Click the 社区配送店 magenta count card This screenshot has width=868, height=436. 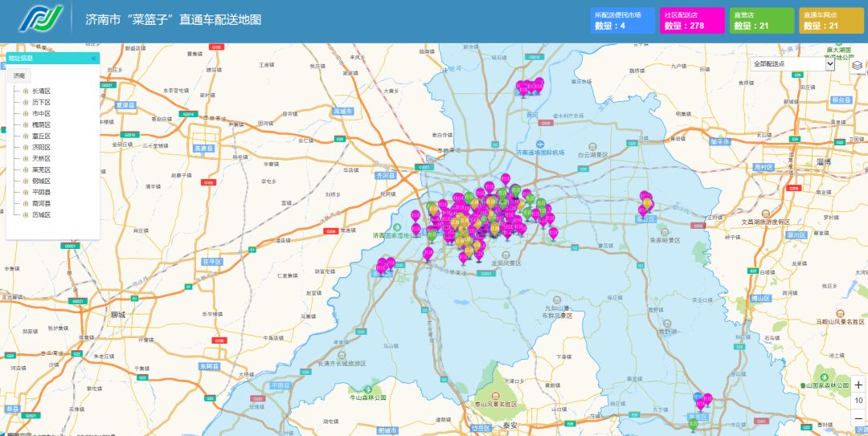[693, 20]
